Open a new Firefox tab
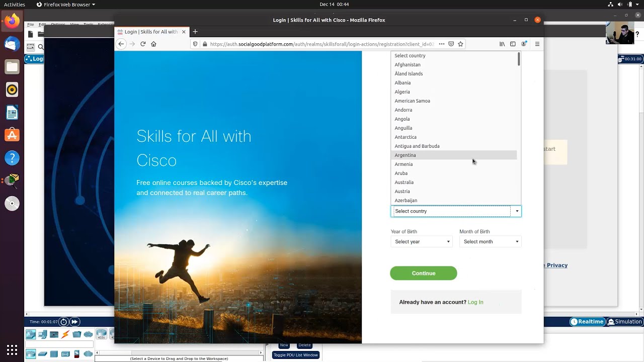Image resolution: width=644 pixels, height=362 pixels. (195, 32)
